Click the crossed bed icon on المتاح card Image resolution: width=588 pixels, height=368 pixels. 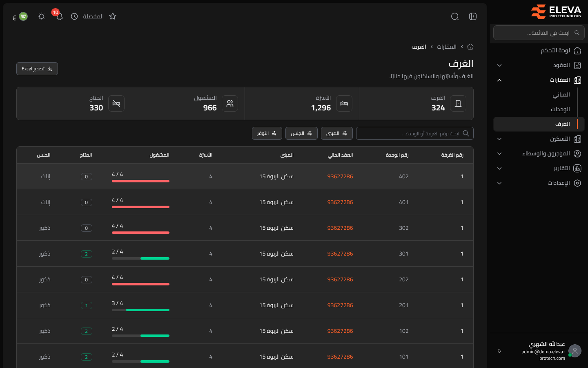point(116,103)
